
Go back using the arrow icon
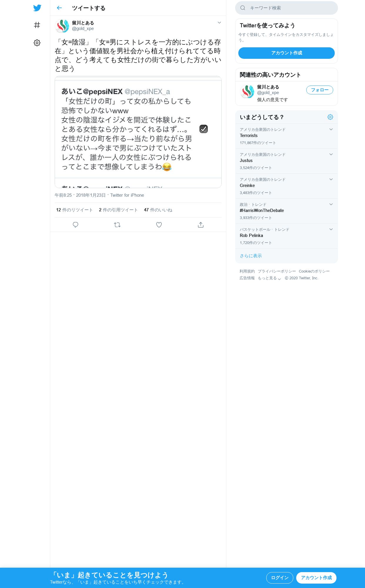click(59, 8)
